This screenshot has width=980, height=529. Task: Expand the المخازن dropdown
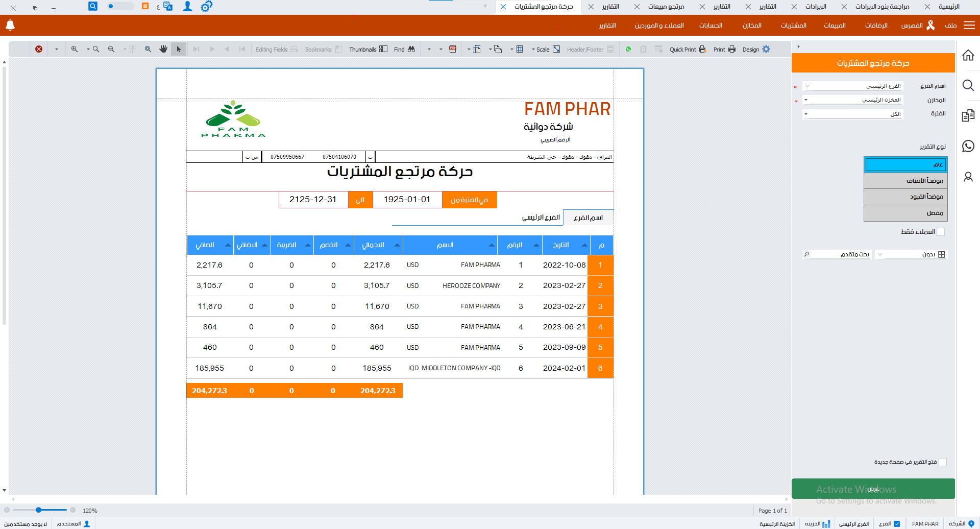(x=853, y=100)
